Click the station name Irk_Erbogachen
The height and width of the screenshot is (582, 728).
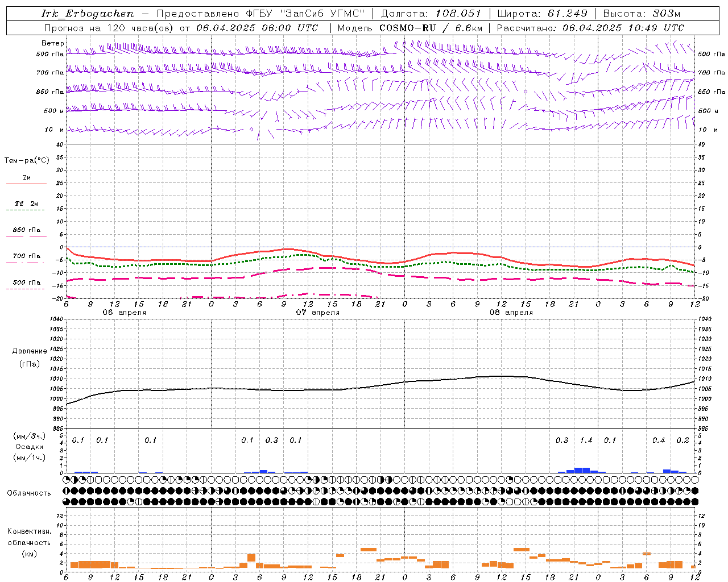pos(88,14)
